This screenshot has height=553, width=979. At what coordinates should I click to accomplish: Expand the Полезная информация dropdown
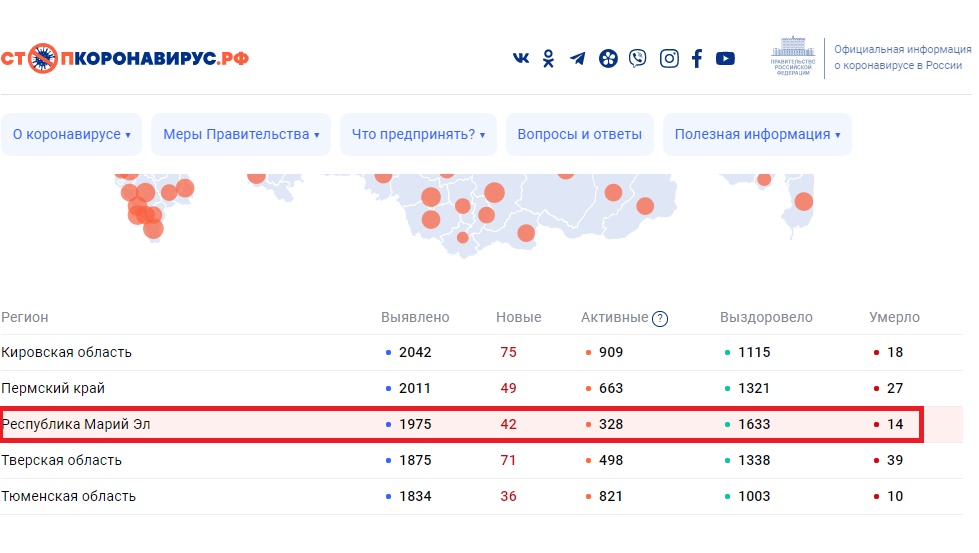757,135
